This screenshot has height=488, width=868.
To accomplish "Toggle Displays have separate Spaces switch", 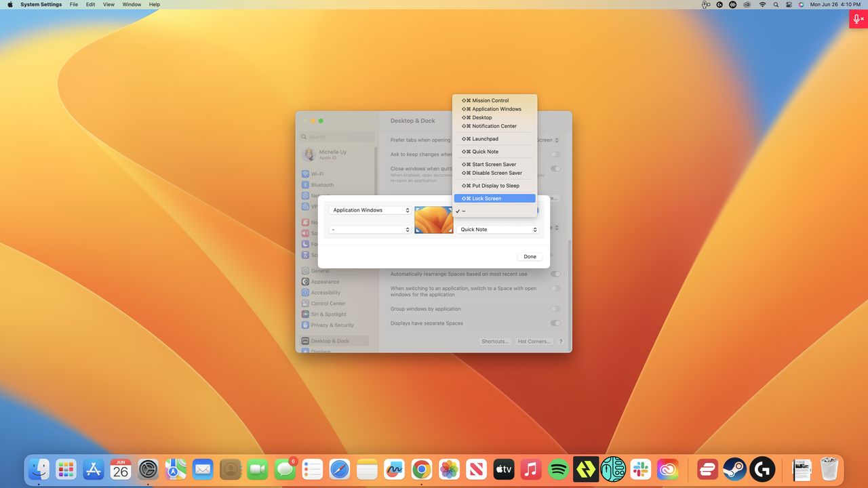I will tap(555, 323).
